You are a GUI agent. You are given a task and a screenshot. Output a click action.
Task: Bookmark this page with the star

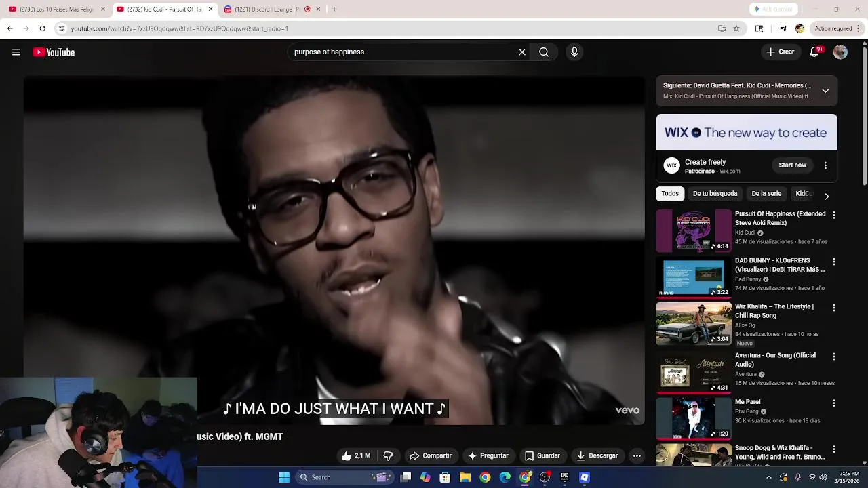point(736,28)
